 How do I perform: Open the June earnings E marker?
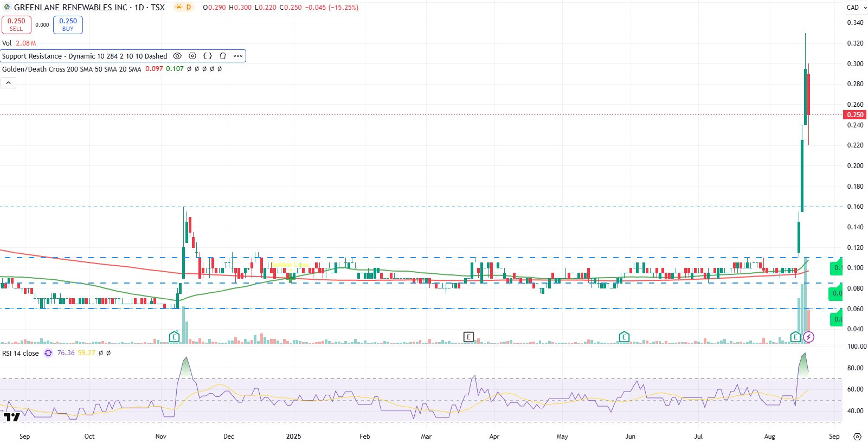click(x=624, y=337)
